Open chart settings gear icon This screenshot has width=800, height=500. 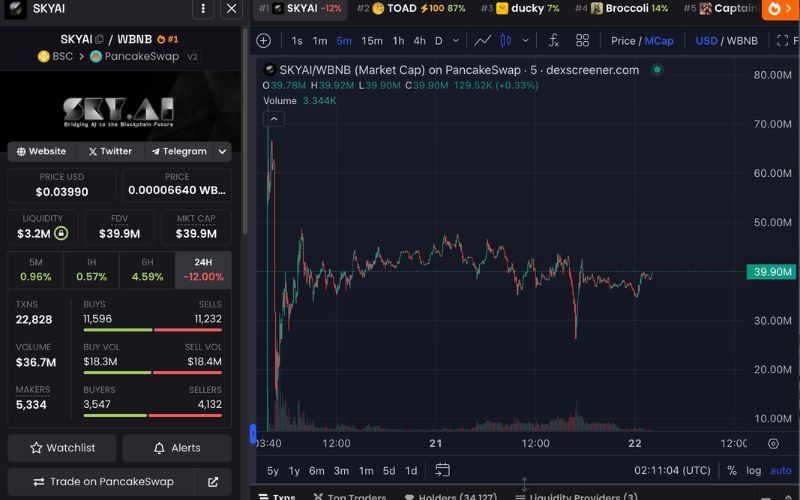[x=773, y=443]
